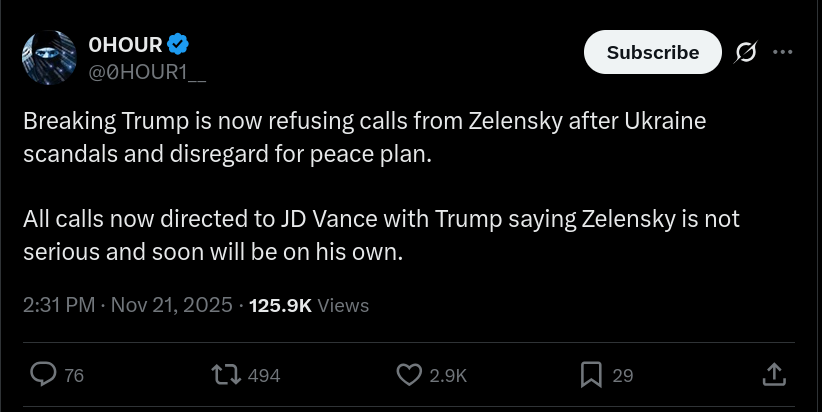Open the @0HOUR1__ handle link

pyautogui.click(x=148, y=71)
